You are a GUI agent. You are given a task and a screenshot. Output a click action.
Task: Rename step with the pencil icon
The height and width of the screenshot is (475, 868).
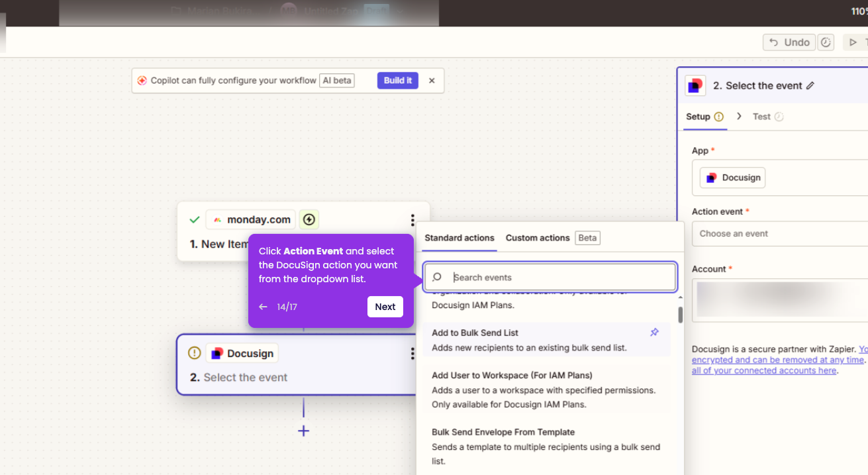810,85
